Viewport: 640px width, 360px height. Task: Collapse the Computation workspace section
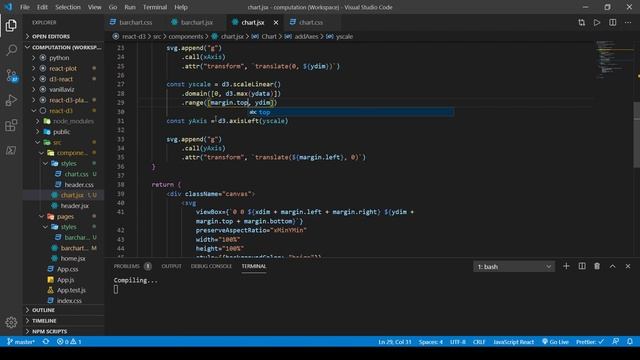63,47
